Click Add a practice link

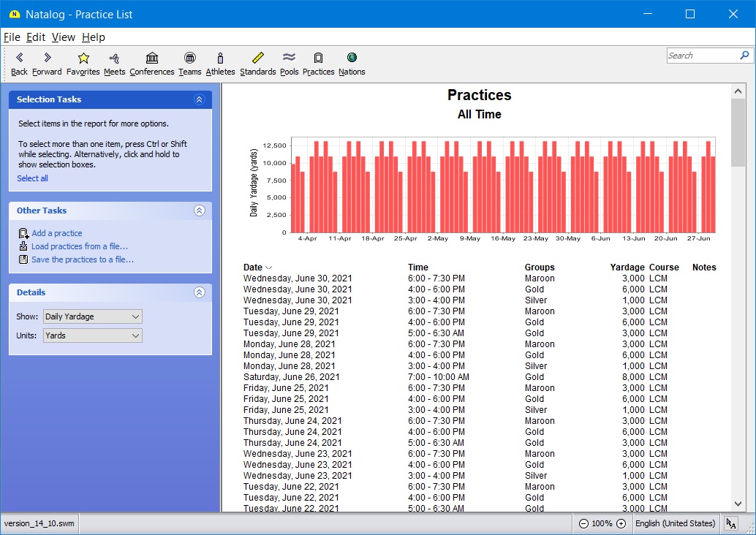click(56, 233)
